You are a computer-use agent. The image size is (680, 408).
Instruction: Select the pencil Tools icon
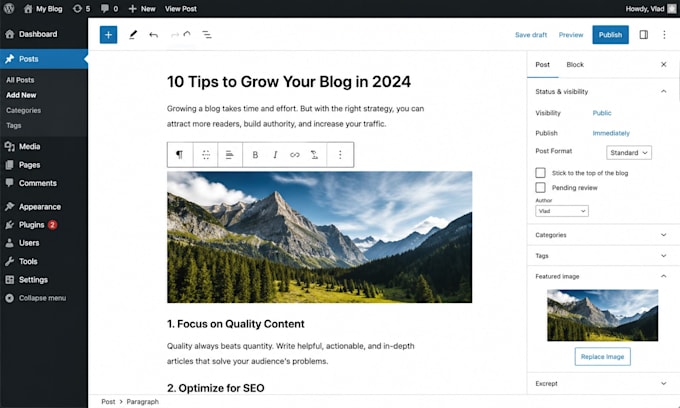click(133, 35)
